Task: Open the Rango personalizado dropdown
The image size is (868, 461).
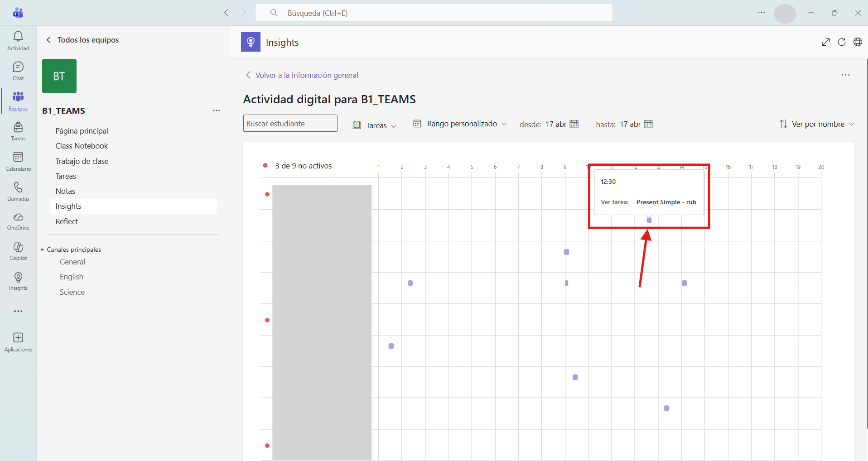Action: coord(460,124)
